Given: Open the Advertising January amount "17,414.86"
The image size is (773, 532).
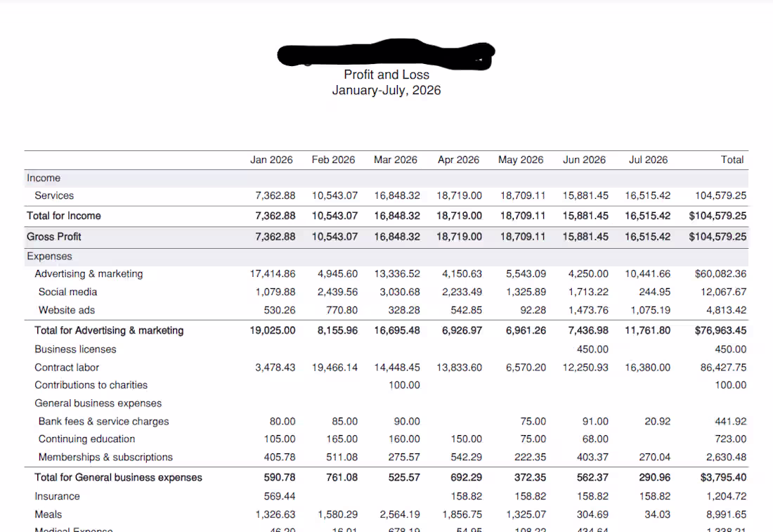Looking at the screenshot, I should (273, 273).
